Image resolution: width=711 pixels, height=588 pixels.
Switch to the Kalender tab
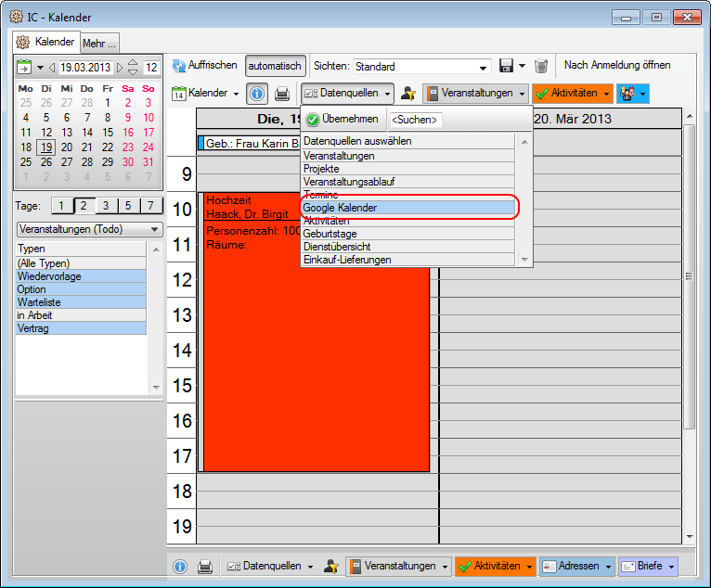46,42
